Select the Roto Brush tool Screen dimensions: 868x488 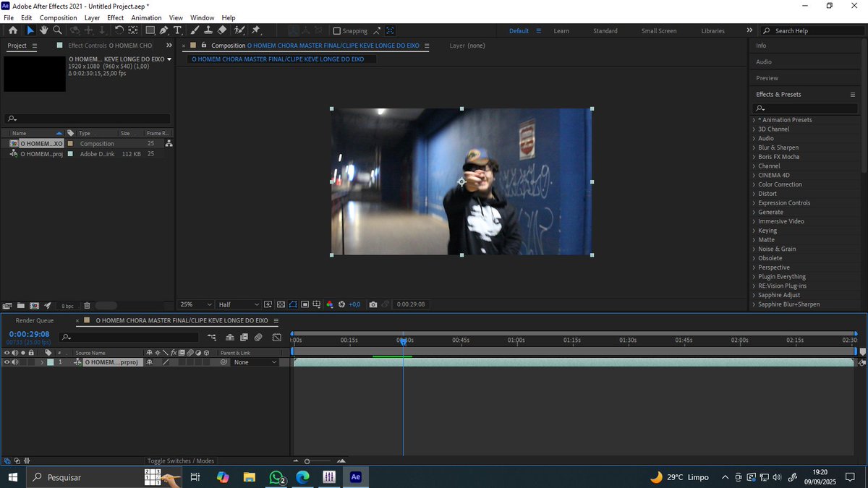239,30
